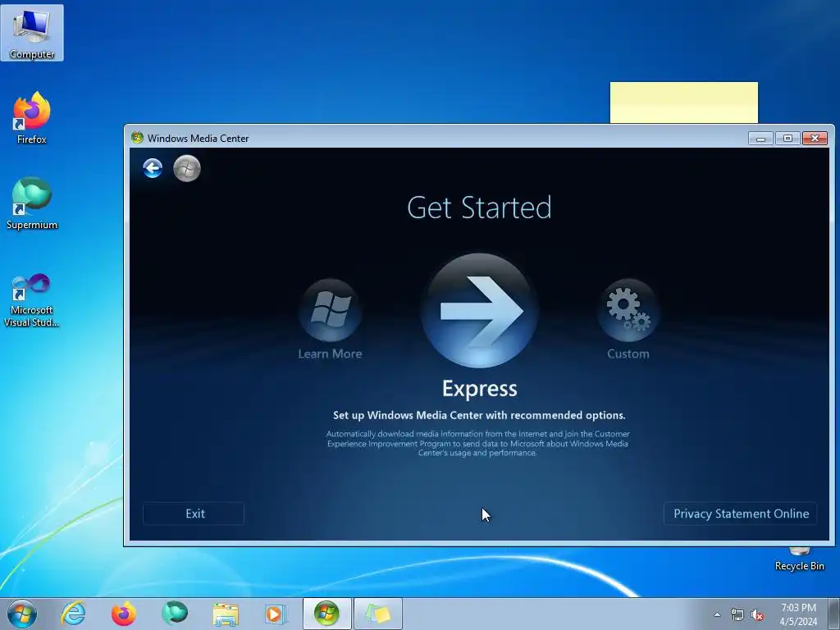840x630 pixels.
Task: Open the Windows Start menu
Action: (x=22, y=614)
